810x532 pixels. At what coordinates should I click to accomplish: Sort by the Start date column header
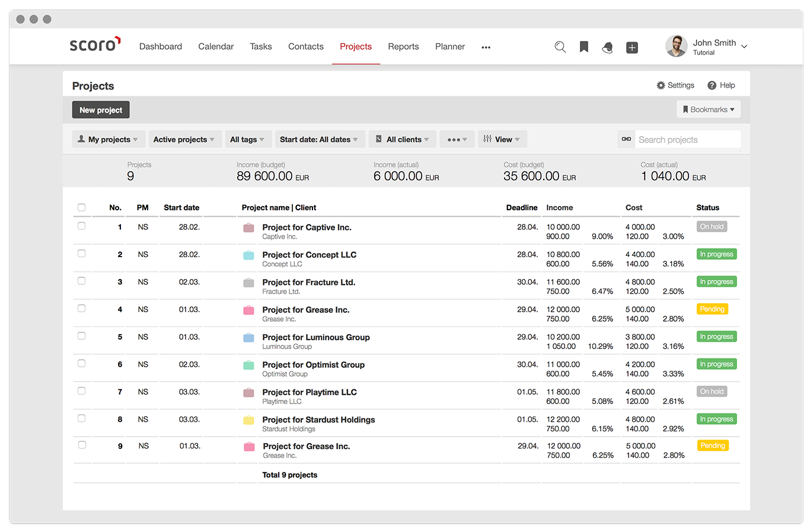[x=181, y=207]
